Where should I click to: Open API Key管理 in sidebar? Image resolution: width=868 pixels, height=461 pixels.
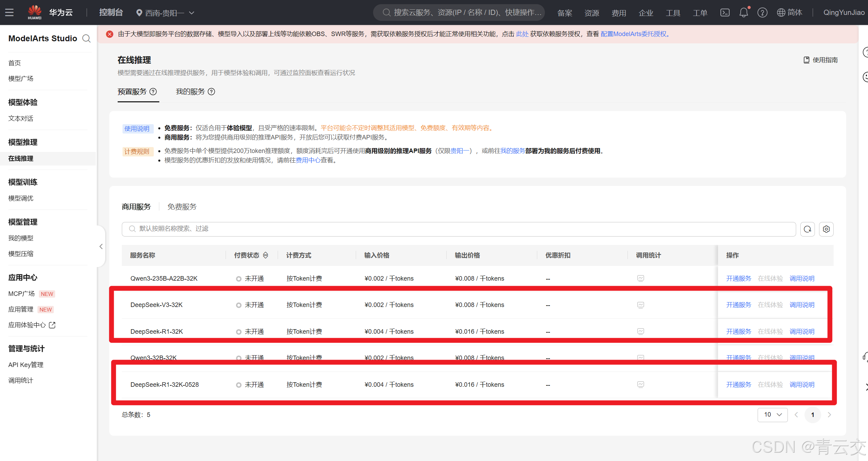pyautogui.click(x=26, y=365)
